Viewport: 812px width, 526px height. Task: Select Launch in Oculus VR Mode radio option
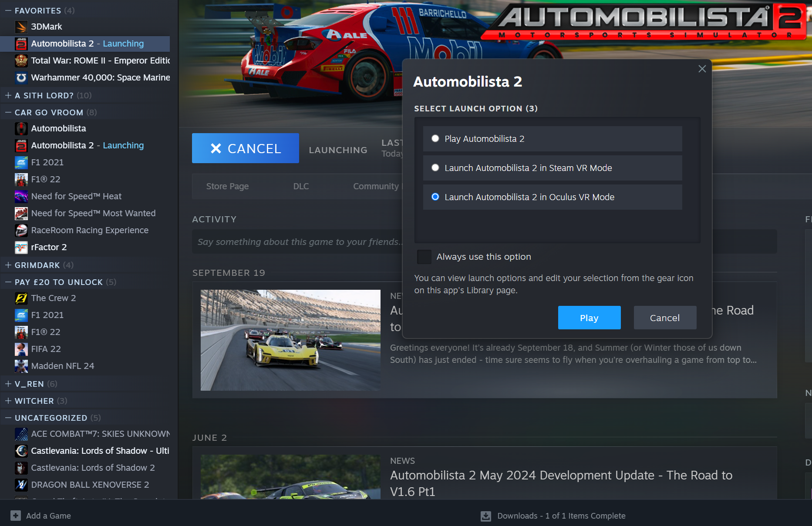[435, 197]
